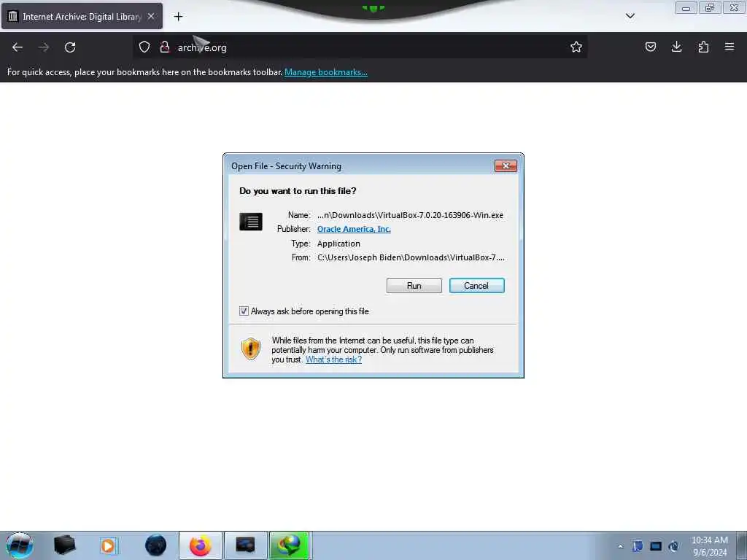Click the Firefox back arrow

tap(18, 47)
